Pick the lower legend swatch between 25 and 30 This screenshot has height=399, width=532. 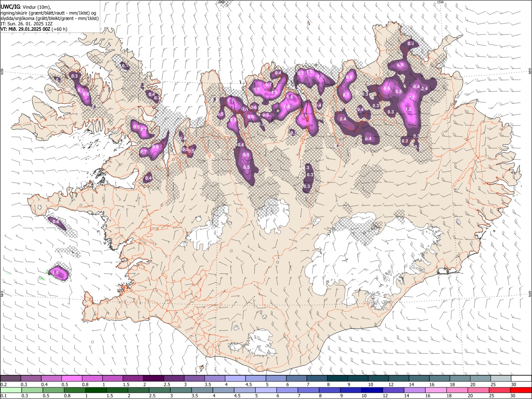(x=500, y=390)
